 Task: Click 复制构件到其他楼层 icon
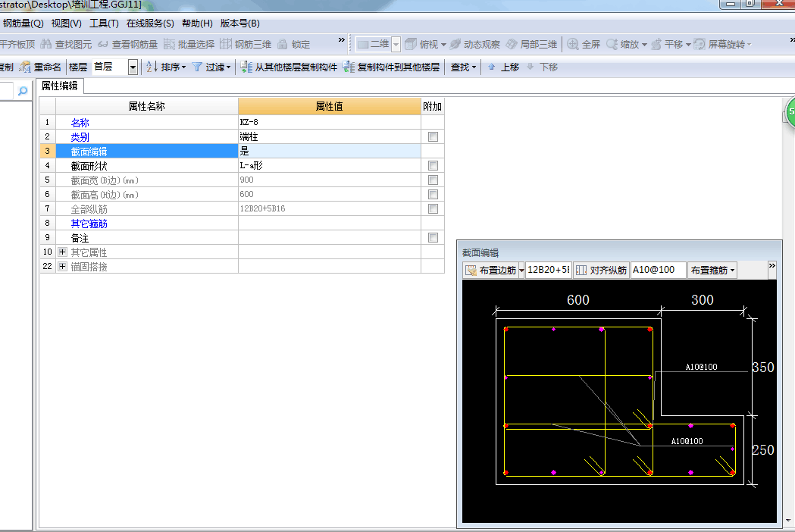(x=349, y=67)
